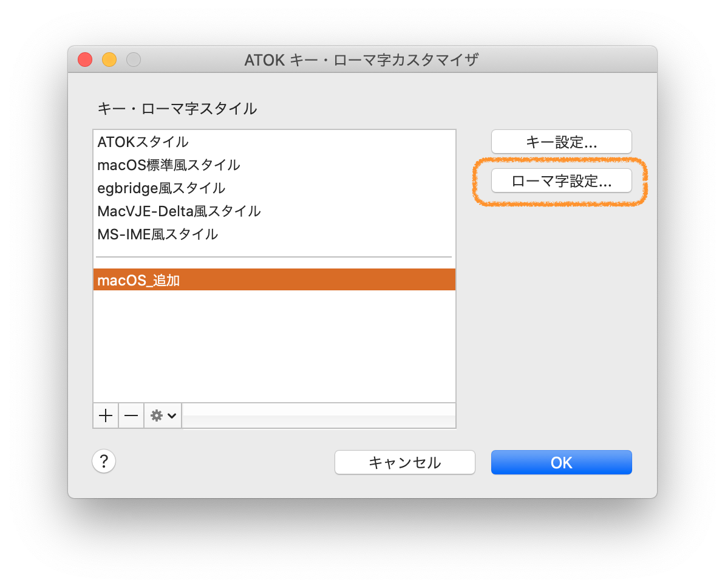725x588 pixels.
Task: Select MacVJE-Delta風スタイル in the list
Action: tap(274, 211)
